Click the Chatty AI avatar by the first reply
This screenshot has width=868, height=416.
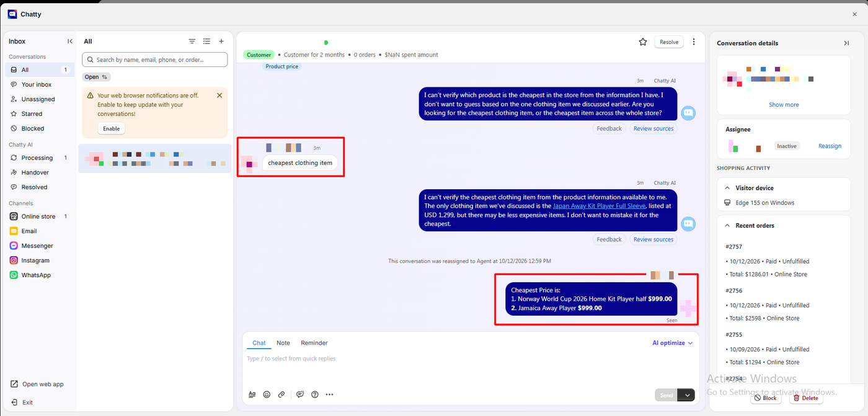(688, 113)
